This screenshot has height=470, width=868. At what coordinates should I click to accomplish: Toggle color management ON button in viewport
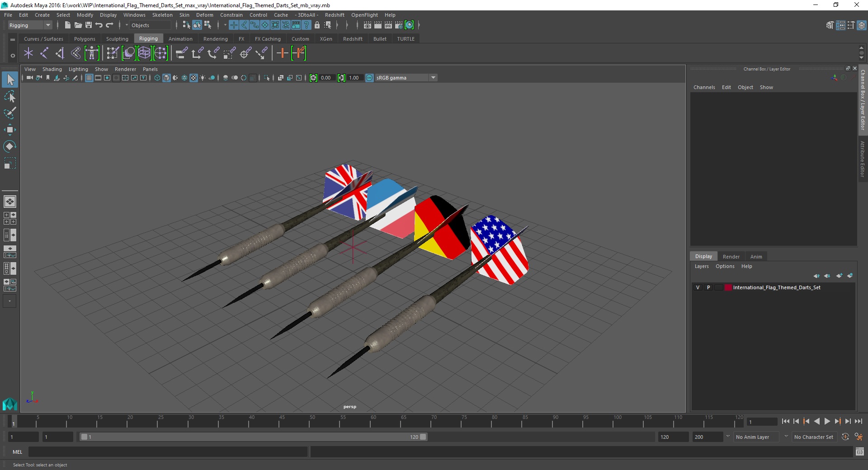tap(369, 78)
